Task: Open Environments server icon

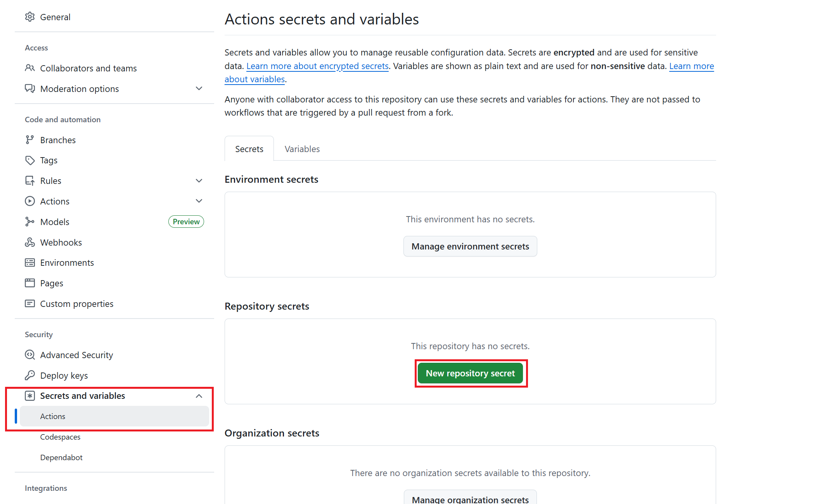Action: point(30,263)
